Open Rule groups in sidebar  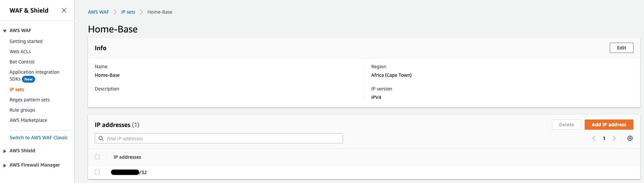click(x=22, y=110)
